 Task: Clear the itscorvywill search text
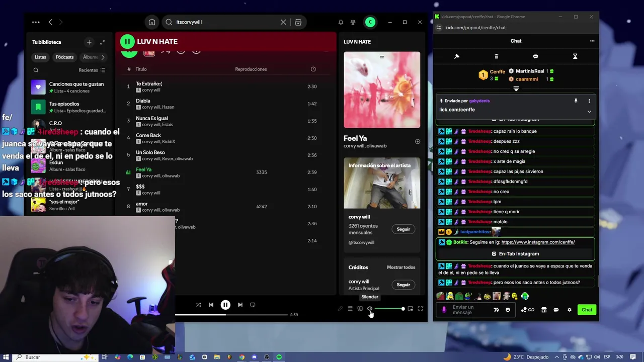point(283,22)
